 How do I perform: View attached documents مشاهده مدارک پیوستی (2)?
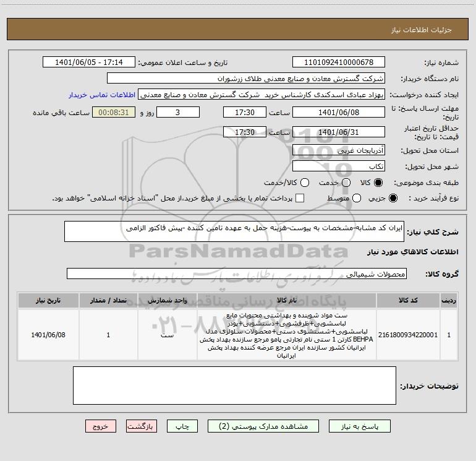click(x=263, y=426)
